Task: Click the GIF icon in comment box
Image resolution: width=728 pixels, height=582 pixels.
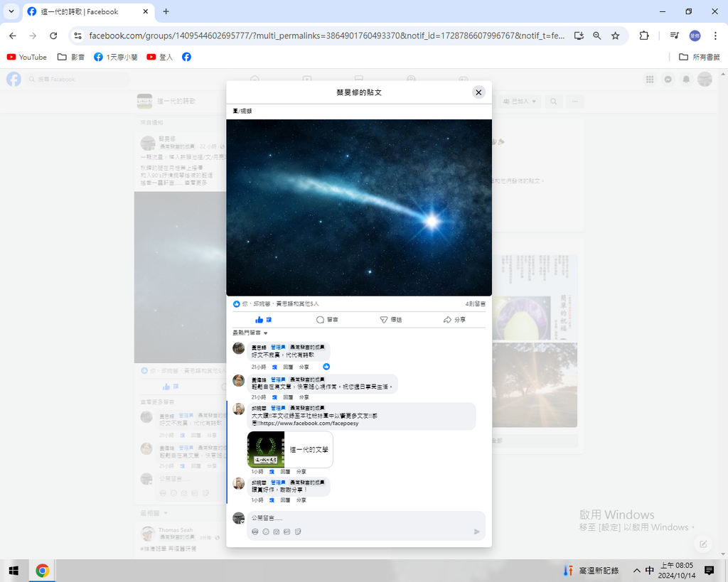Action: tap(287, 532)
